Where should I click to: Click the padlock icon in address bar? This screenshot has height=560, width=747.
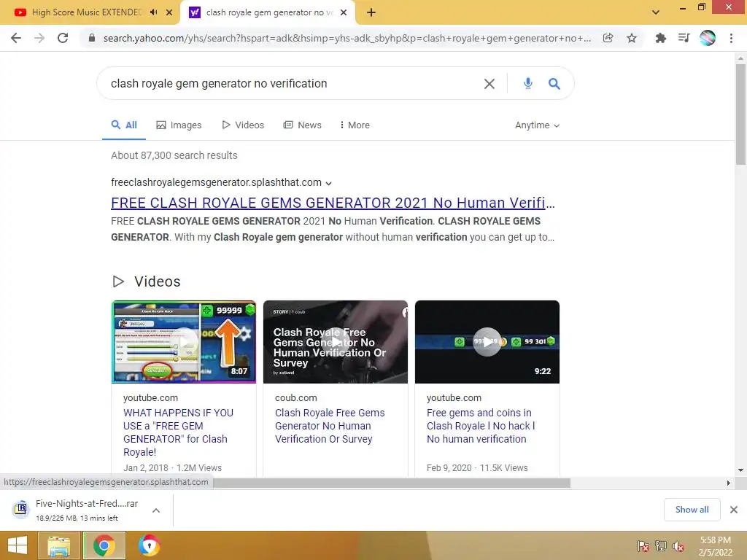pos(92,38)
